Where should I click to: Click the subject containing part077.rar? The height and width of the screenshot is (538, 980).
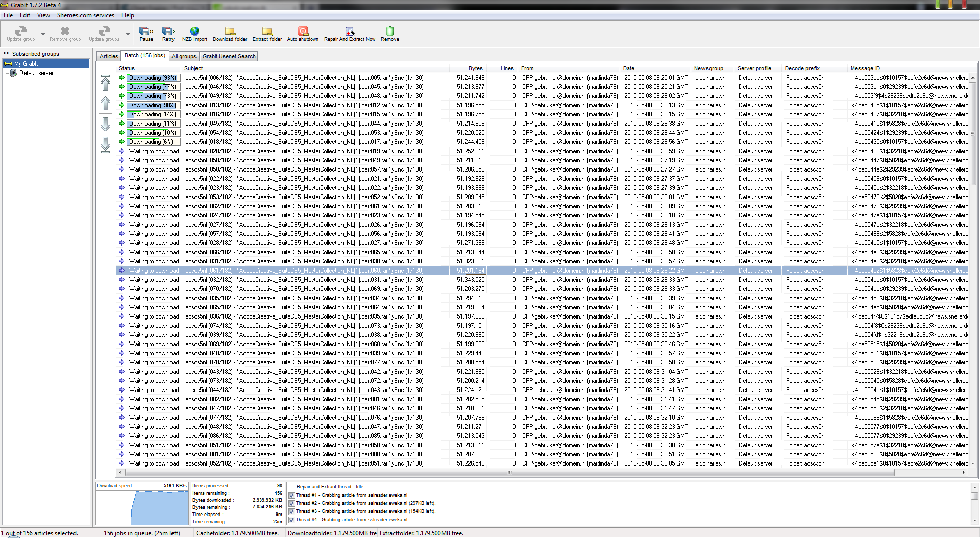304,362
